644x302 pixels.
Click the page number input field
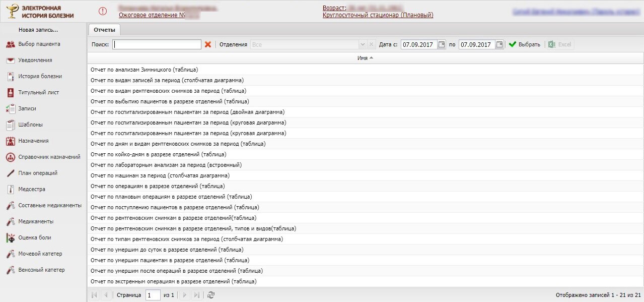[x=153, y=295]
